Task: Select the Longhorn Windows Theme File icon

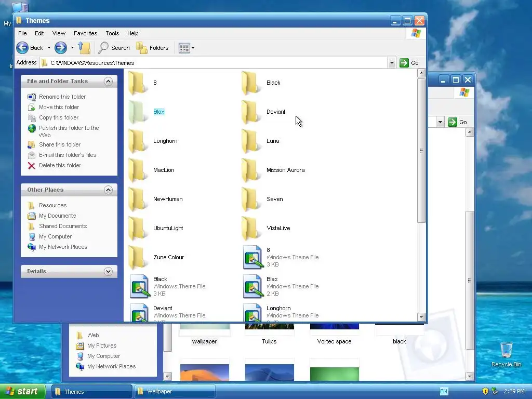Action: [x=253, y=312]
